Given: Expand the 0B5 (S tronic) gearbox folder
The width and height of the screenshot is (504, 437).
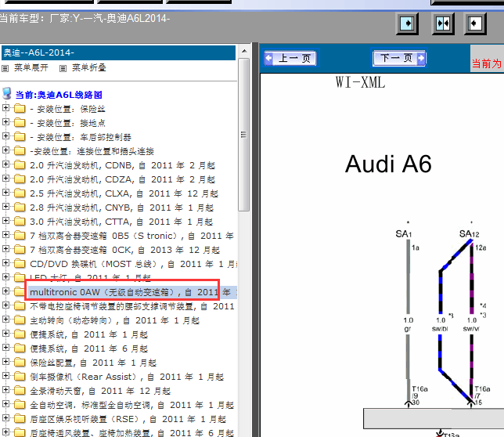Looking at the screenshot, I should coord(5,235).
